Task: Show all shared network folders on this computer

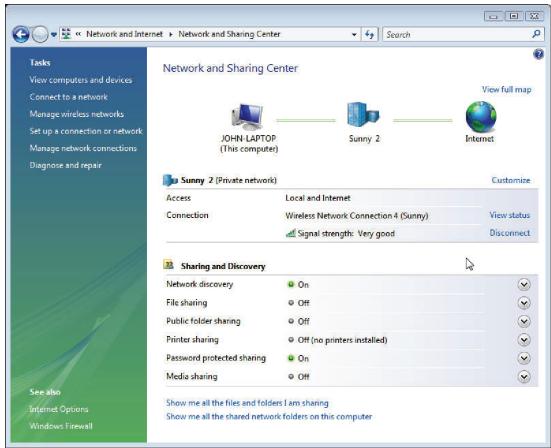Action: tap(269, 417)
